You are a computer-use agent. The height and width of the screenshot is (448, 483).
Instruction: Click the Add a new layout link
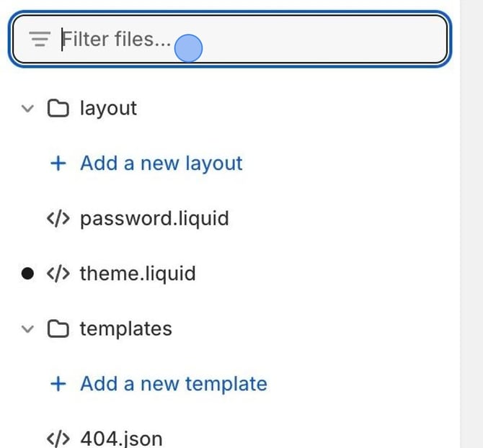pos(161,163)
